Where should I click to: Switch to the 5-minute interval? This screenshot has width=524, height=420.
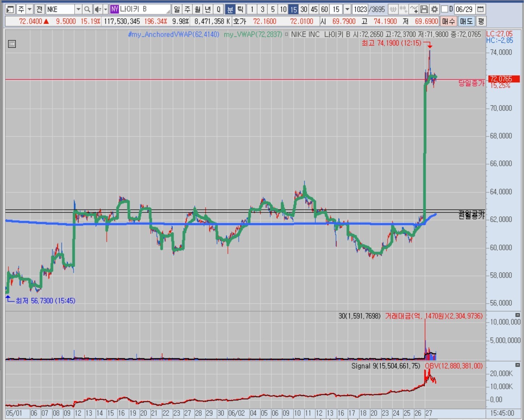tap(273, 9)
